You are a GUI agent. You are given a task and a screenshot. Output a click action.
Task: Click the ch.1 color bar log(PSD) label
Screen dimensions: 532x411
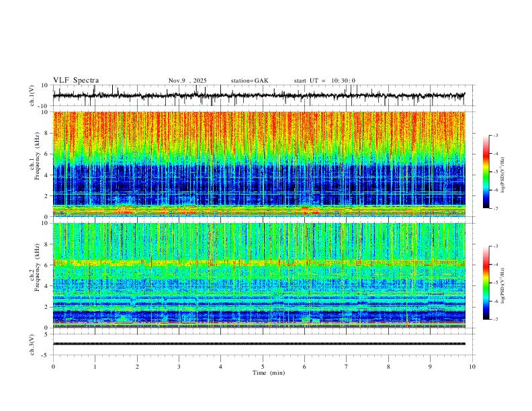pyautogui.click(x=502, y=175)
